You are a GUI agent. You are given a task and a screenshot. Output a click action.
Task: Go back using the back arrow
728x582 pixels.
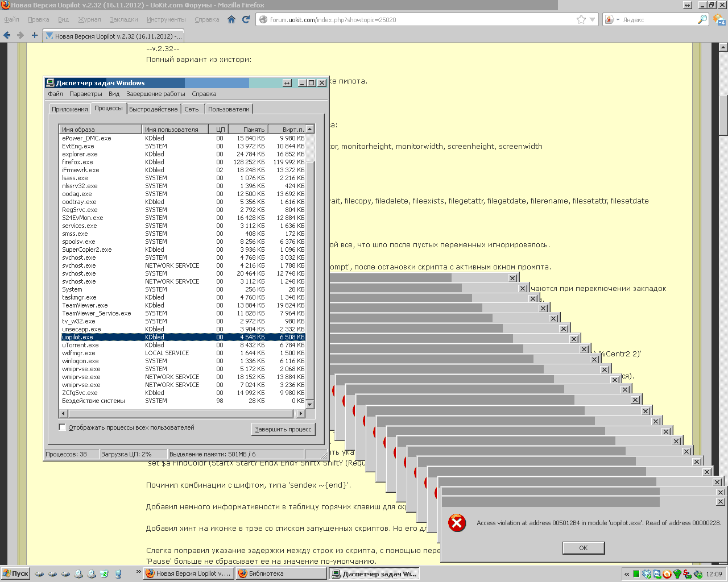point(7,35)
